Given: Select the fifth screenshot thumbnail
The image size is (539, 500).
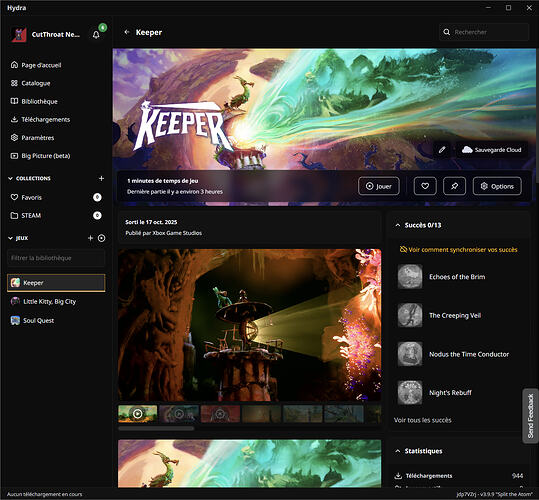Looking at the screenshot, I should pyautogui.click(x=302, y=413).
